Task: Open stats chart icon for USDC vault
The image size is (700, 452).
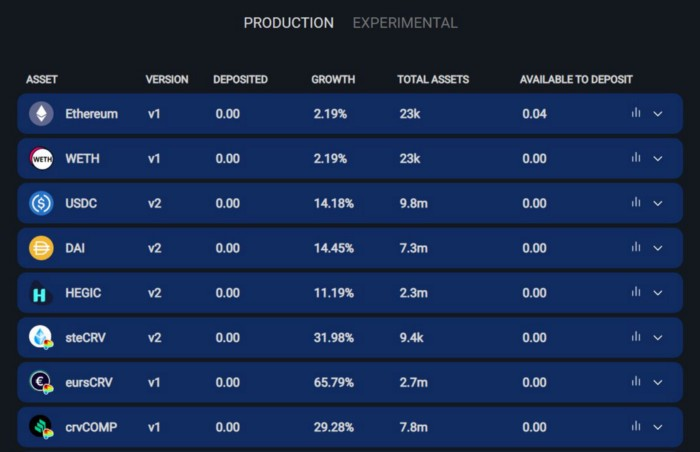Action: 636,203
